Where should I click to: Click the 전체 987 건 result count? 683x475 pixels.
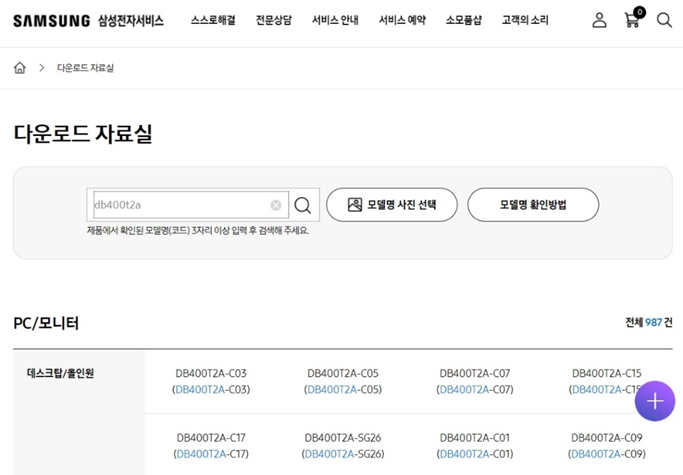coord(649,322)
